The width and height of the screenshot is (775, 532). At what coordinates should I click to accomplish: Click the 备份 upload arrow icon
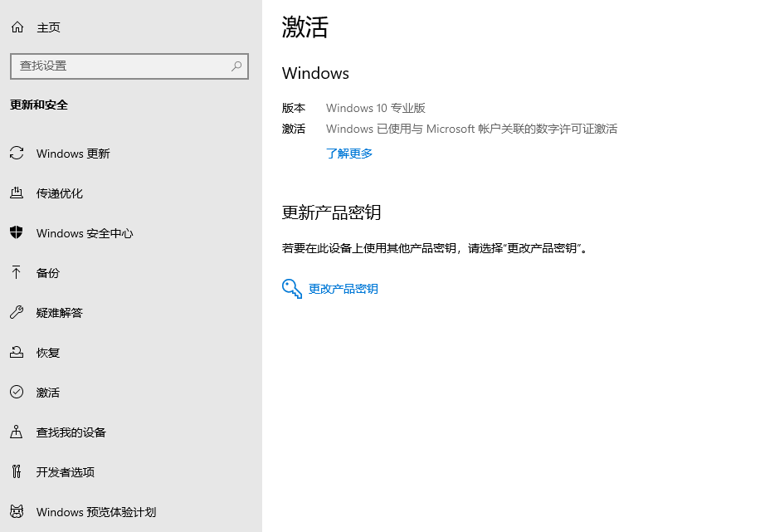pos(17,272)
